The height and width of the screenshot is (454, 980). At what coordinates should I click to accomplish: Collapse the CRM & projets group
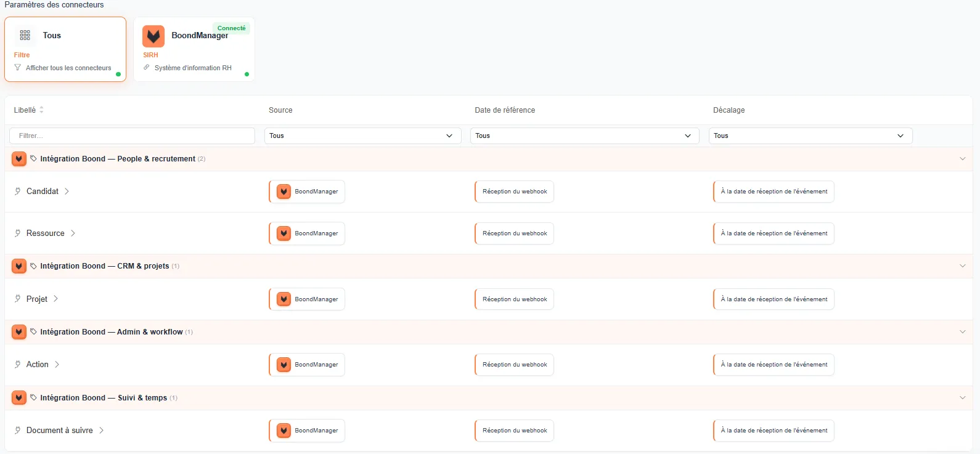[x=963, y=266]
